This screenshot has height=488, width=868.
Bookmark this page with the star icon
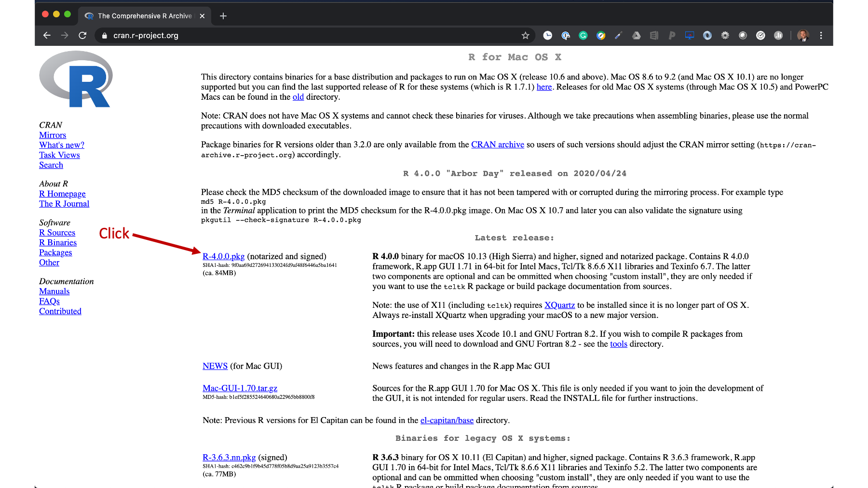pyautogui.click(x=525, y=35)
